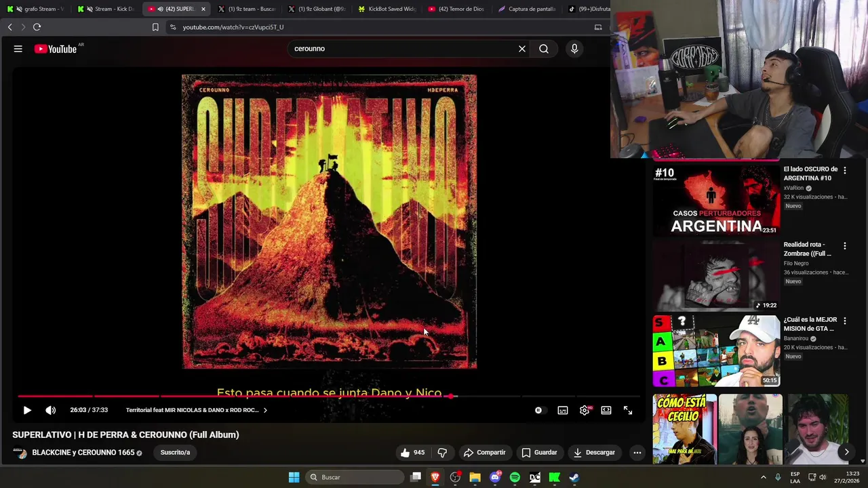Open the YouTube hamburger guide menu
This screenshot has width=868, height=488.
click(x=18, y=49)
